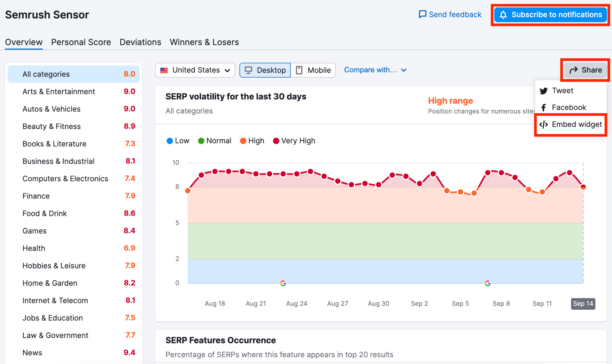The image size is (612, 364).
Task: Switch to the Deviations tab
Action: tap(140, 42)
